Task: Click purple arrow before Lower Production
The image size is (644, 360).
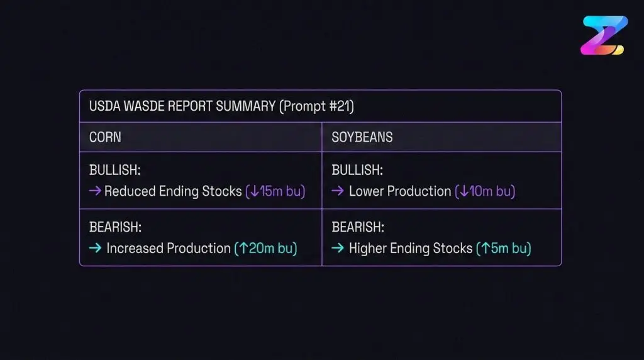Action: click(x=338, y=191)
